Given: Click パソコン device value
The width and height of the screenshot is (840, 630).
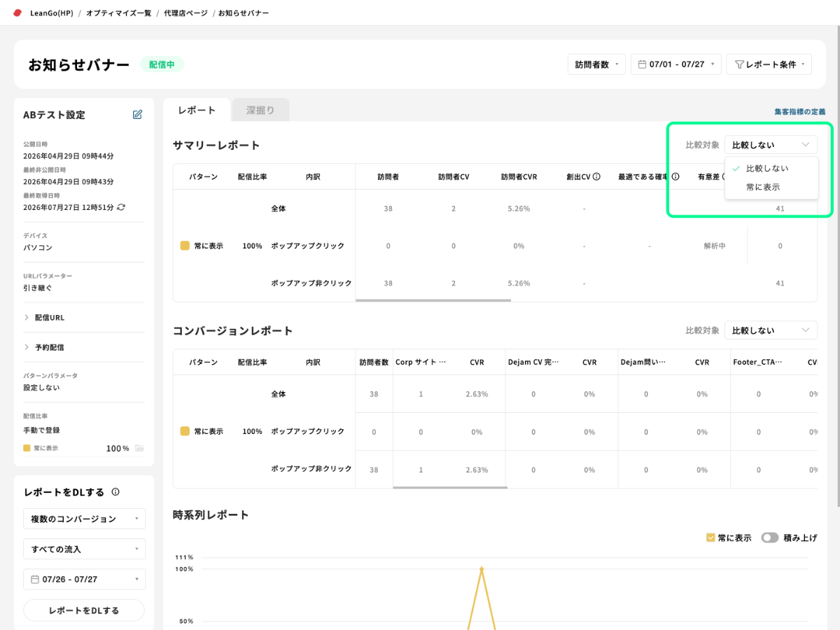Looking at the screenshot, I should (38, 248).
